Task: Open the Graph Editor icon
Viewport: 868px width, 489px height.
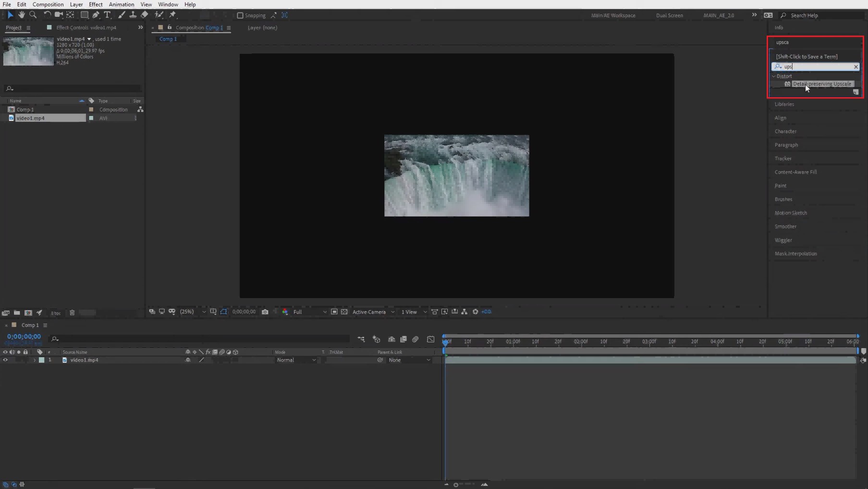Action: (431, 339)
